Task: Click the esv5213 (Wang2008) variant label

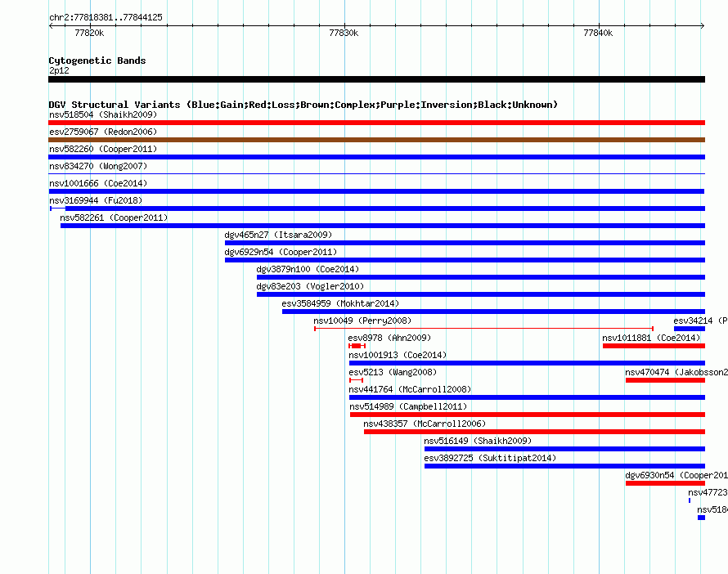Action: [393, 372]
